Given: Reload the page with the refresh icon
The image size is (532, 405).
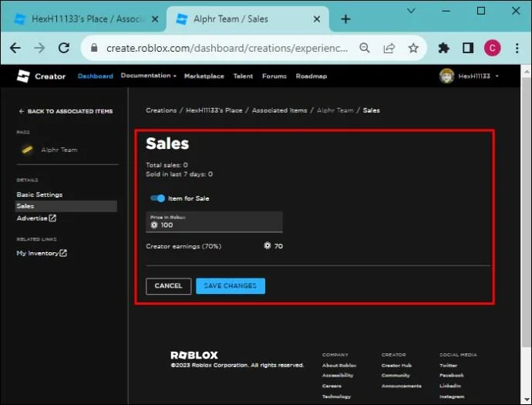Looking at the screenshot, I should (x=64, y=48).
